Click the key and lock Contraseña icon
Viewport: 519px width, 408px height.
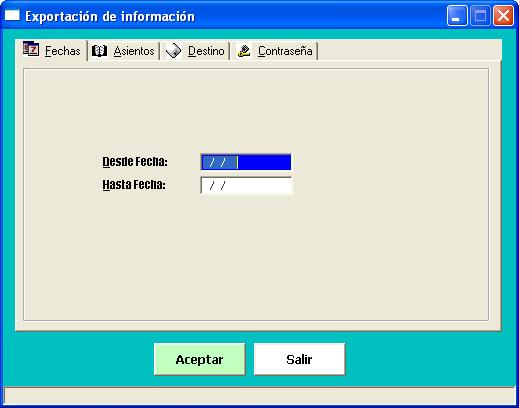pos(244,51)
